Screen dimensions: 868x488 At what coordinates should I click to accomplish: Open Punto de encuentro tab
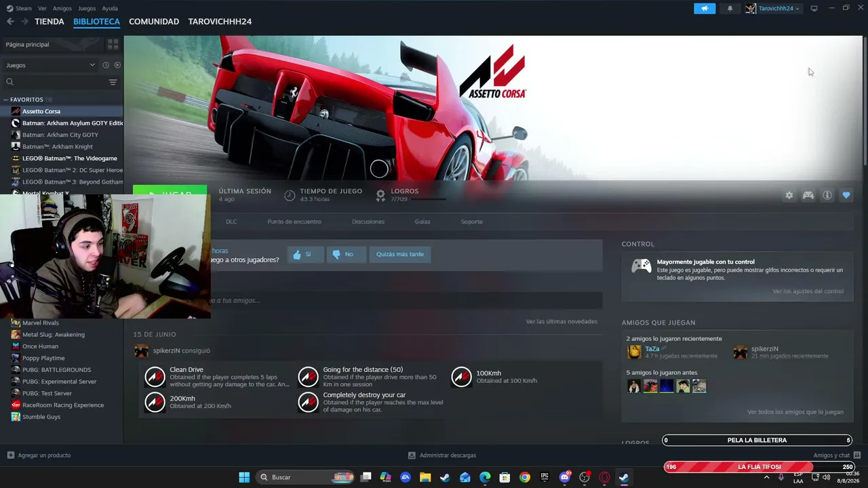point(294,222)
